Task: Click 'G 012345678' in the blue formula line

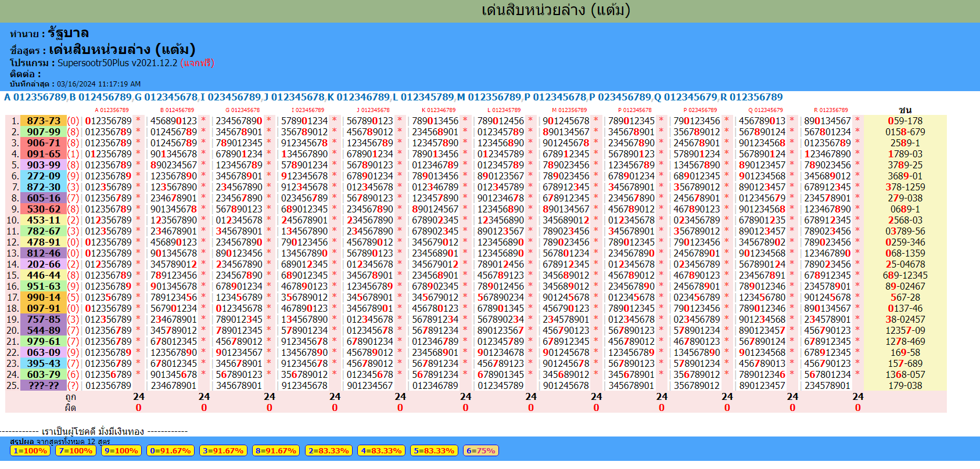Action: coord(166,97)
